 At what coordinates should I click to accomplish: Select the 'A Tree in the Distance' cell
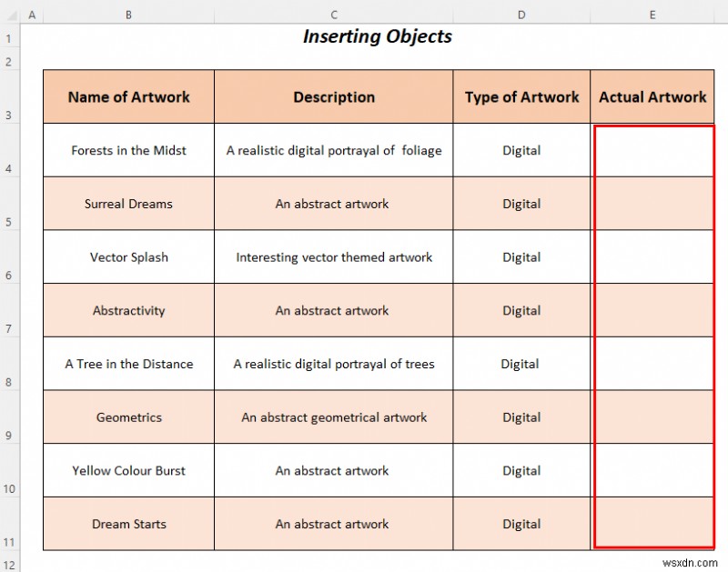pos(128,363)
